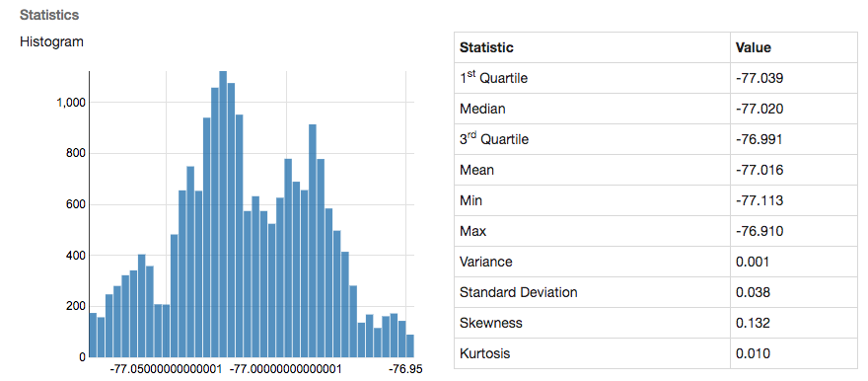
Task: Click the value 0.038
Action: tap(753, 292)
